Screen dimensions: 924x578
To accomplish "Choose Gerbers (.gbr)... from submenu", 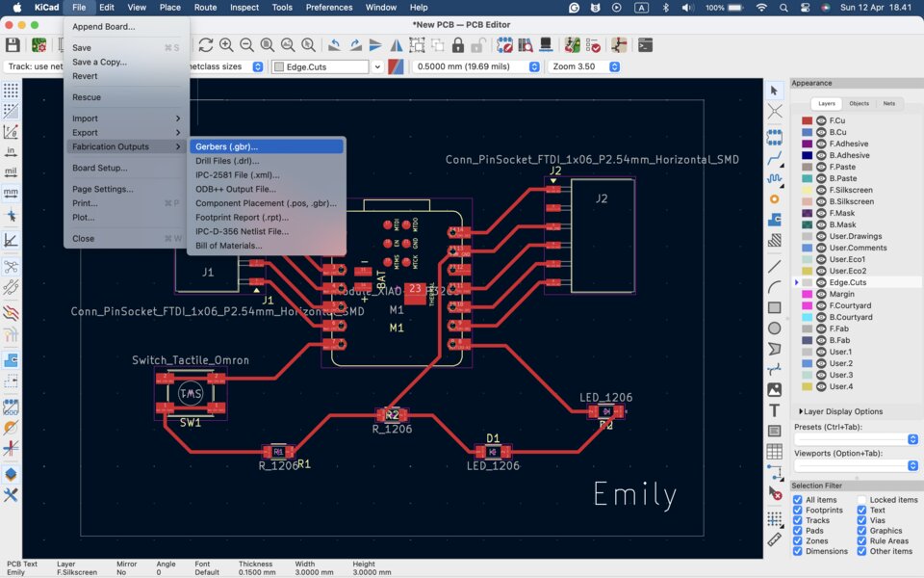I will [x=266, y=146].
